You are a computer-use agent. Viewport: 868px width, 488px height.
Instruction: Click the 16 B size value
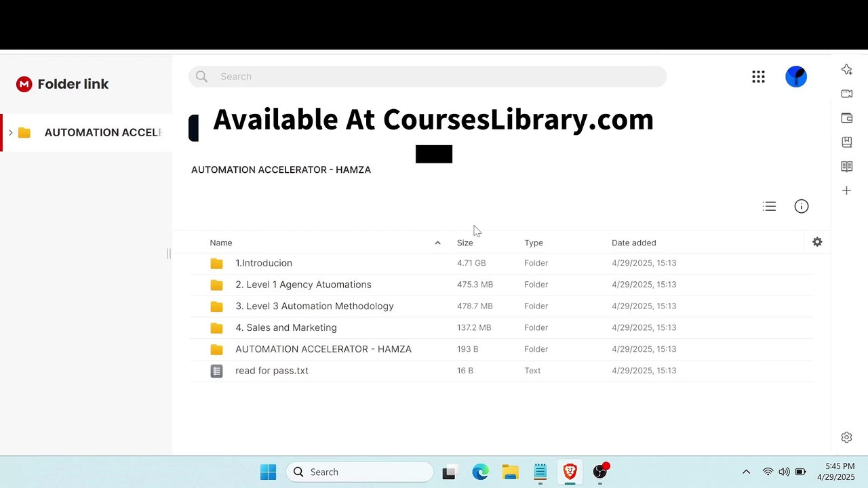(465, 371)
